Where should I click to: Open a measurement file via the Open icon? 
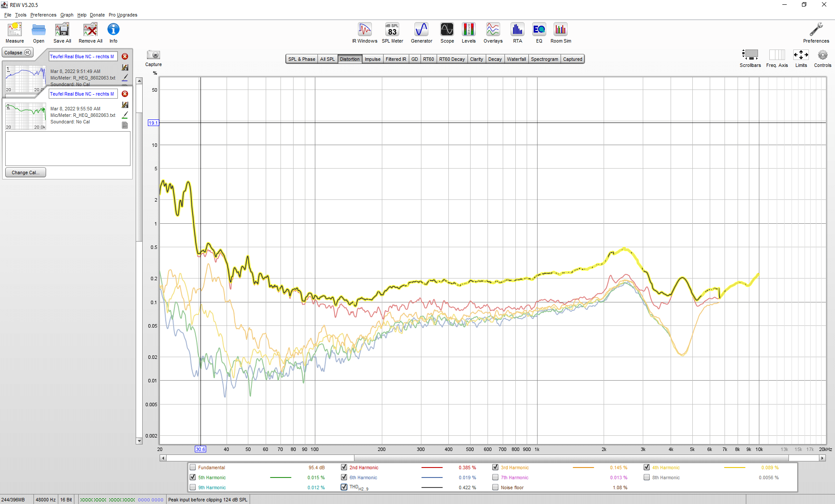coord(39,33)
